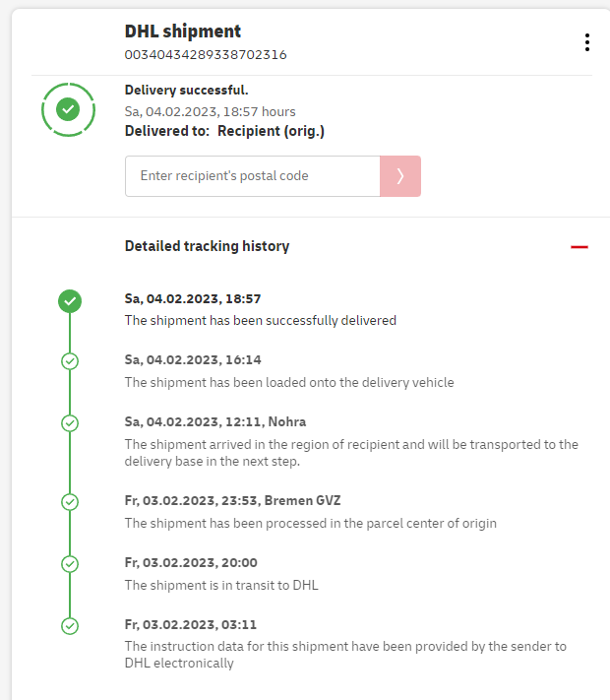Click the Delivered to Recipient (orig.) label

pyautogui.click(x=224, y=131)
